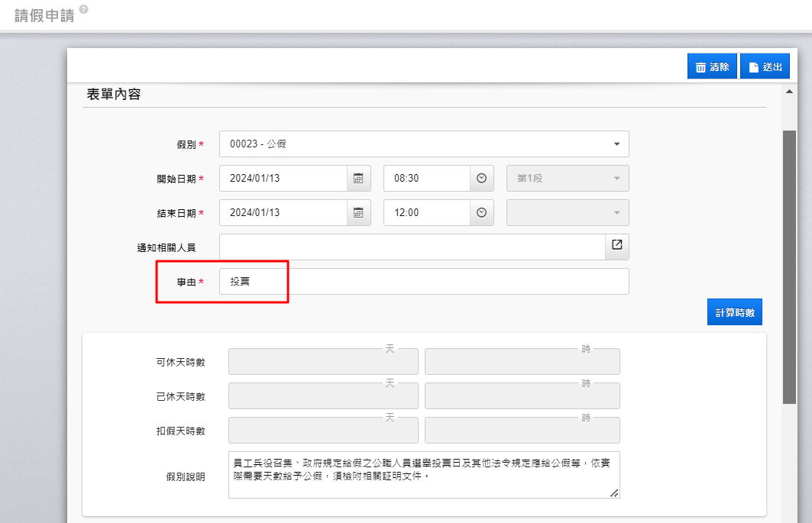Image resolution: width=812 pixels, height=523 pixels.
Task: Click the 計算時數 button
Action: (734, 312)
